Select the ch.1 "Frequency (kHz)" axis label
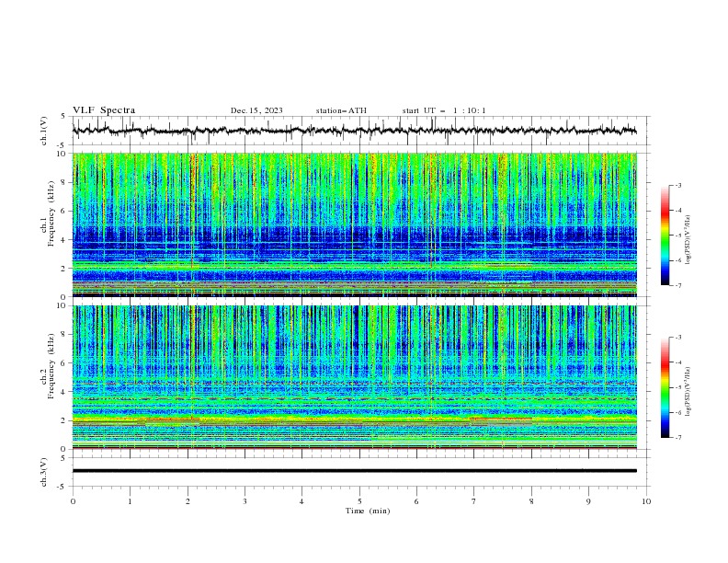The height and width of the screenshot is (563, 728). pyautogui.click(x=51, y=214)
